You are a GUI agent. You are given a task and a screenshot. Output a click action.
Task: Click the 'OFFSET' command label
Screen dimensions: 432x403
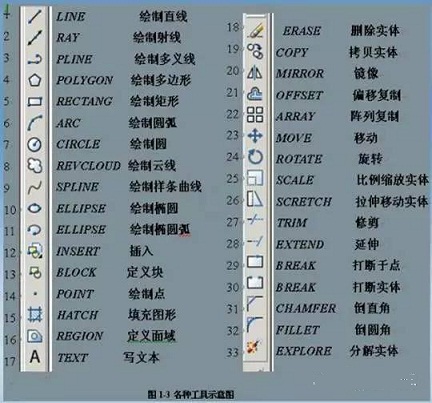299,95
